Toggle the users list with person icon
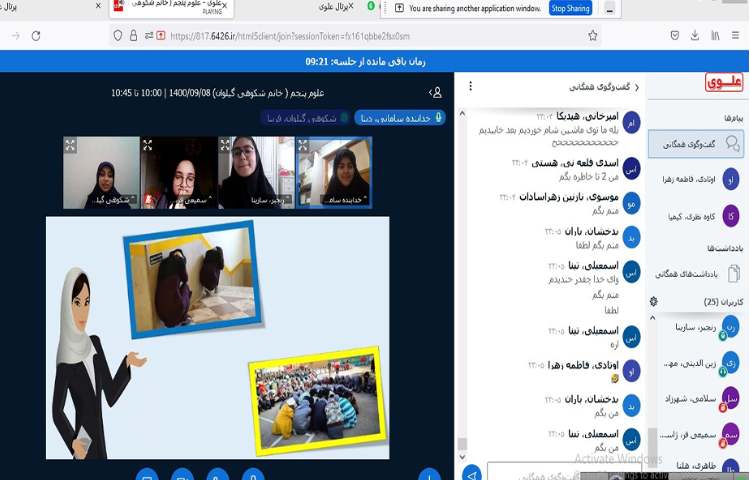This screenshot has width=750, height=480. [x=436, y=93]
